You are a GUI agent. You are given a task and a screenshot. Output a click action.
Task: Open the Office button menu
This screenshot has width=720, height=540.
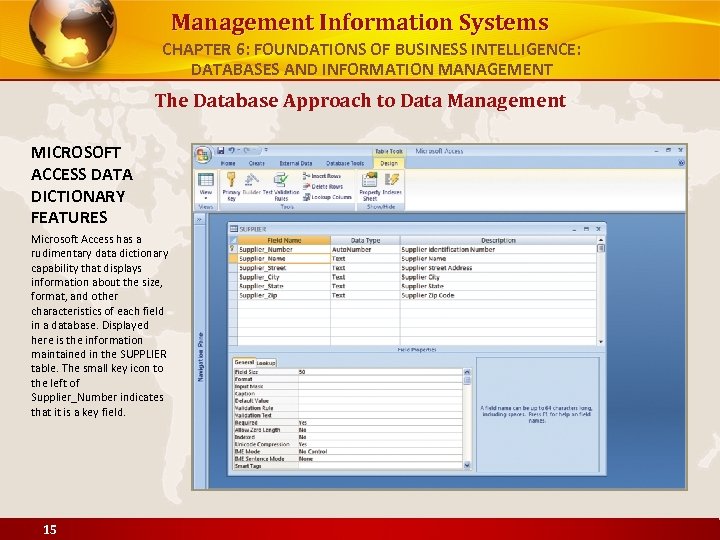[202, 155]
